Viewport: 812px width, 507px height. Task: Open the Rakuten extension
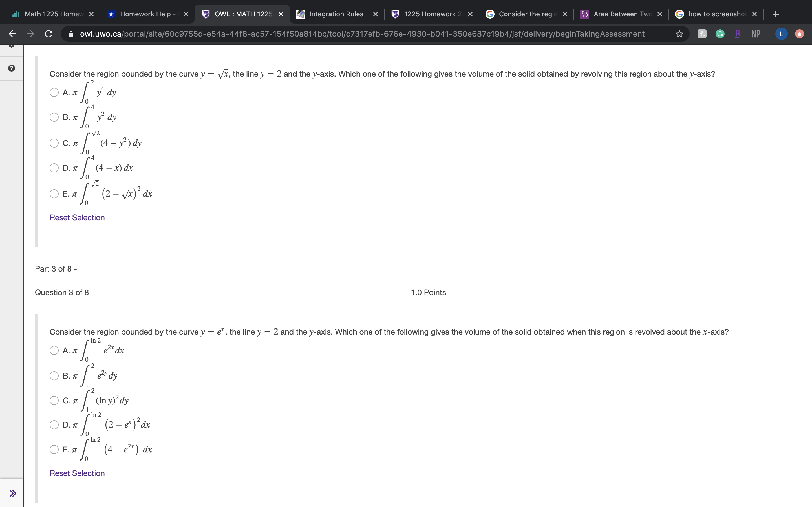pos(738,34)
